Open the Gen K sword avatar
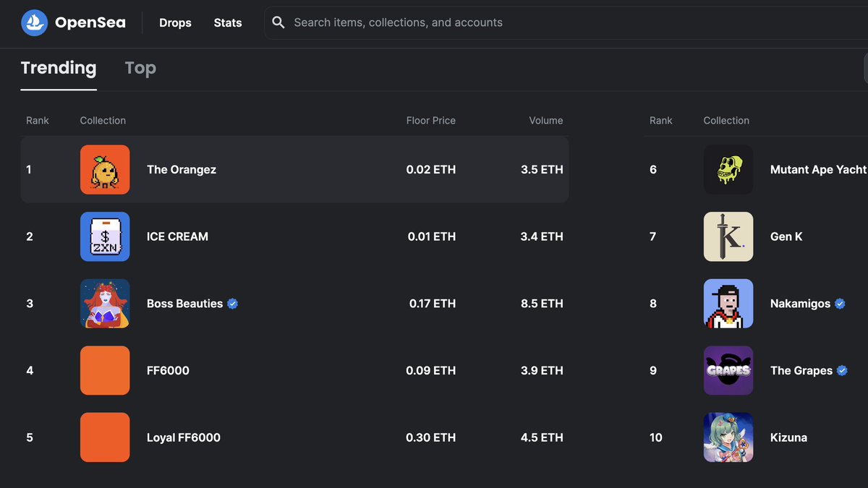This screenshot has width=868, height=488. click(728, 236)
